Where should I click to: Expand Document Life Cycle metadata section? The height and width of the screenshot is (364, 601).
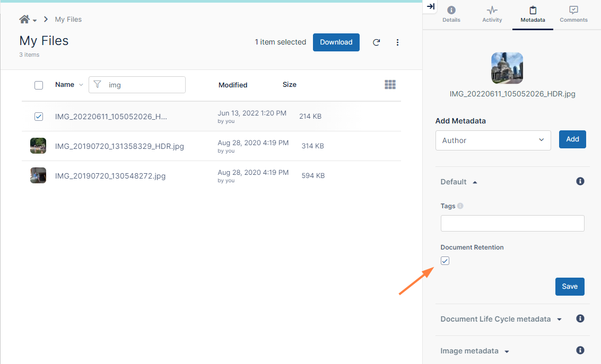pyautogui.click(x=501, y=319)
